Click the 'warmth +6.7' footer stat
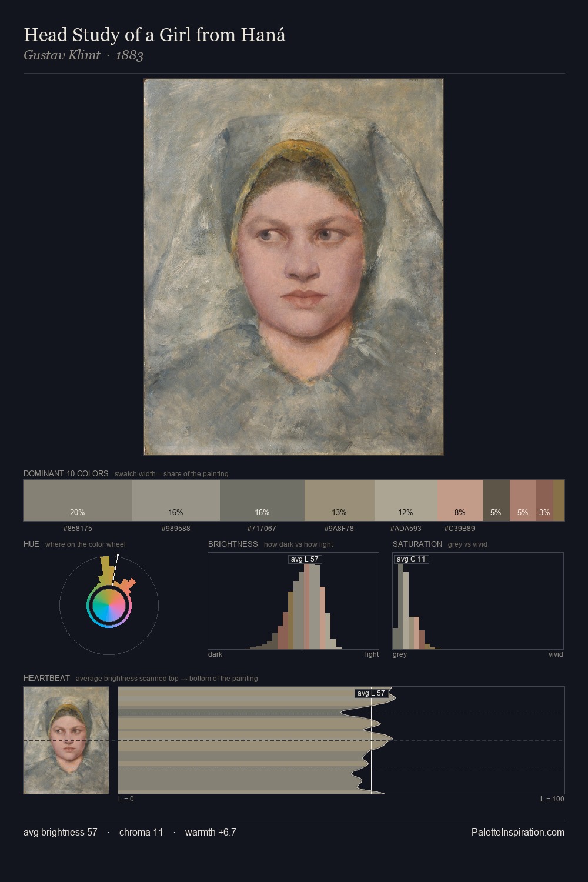Image resolution: width=588 pixels, height=882 pixels. 211,832
